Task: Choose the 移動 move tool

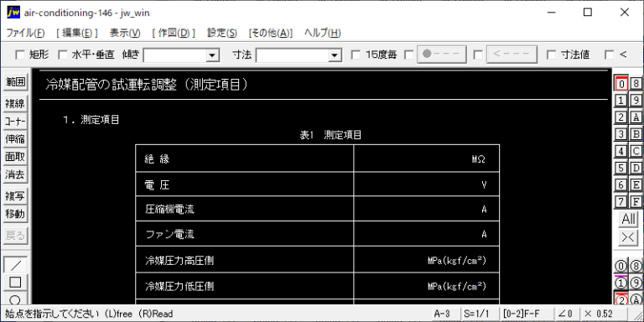Action: [x=15, y=214]
